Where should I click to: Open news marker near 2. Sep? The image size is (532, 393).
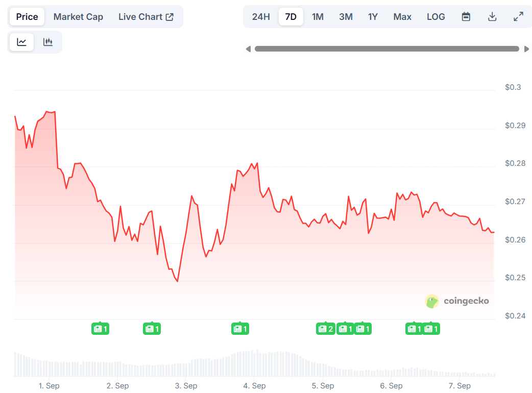(x=100, y=329)
